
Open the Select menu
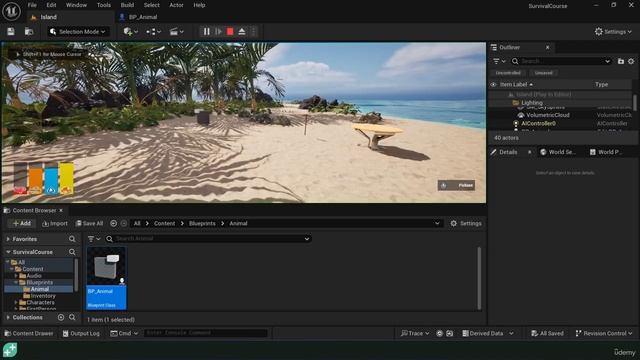151,5
